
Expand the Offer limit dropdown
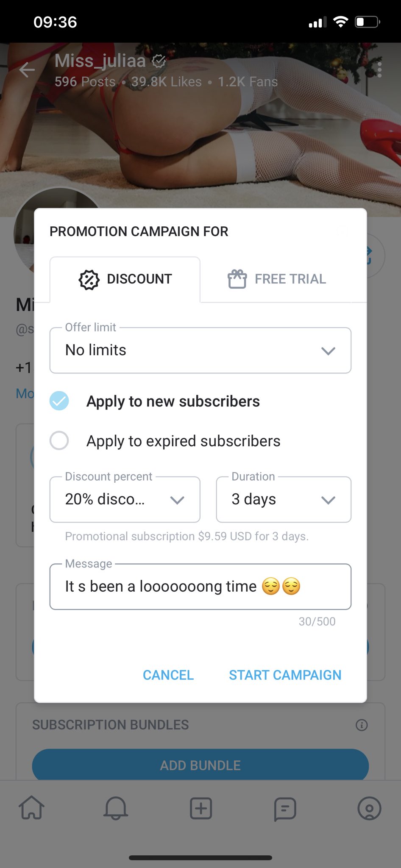[200, 351]
